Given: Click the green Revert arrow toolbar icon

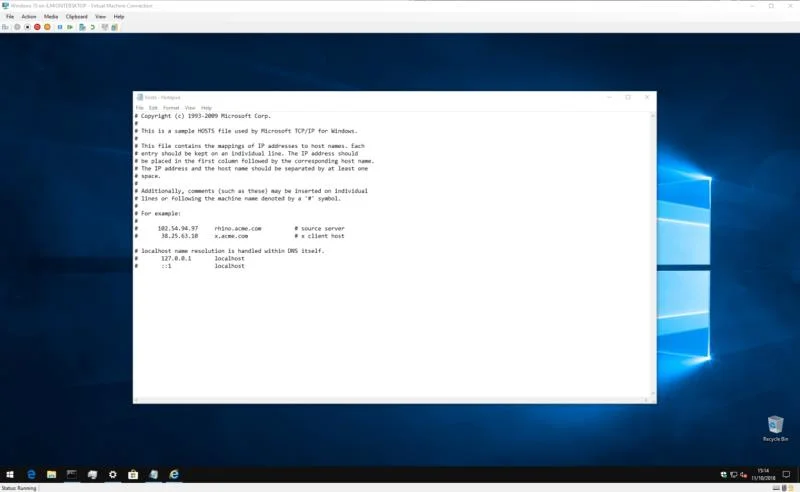Looking at the screenshot, I should coord(92,27).
